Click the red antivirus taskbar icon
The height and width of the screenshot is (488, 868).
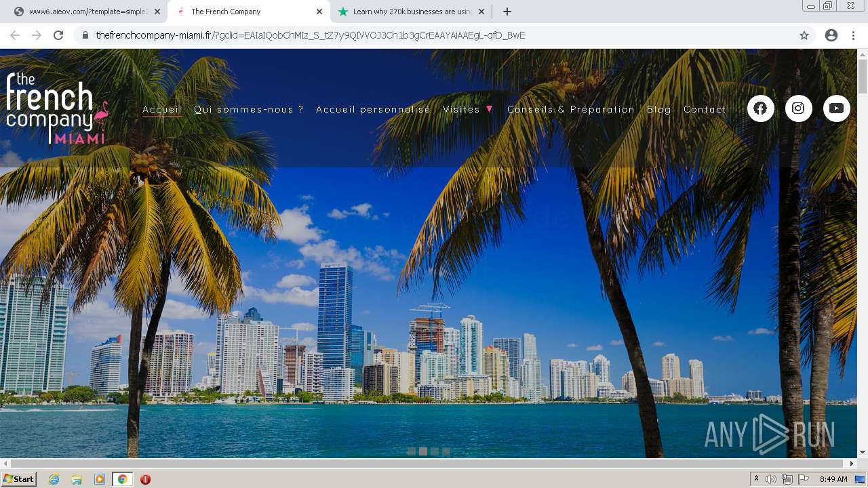[145, 479]
